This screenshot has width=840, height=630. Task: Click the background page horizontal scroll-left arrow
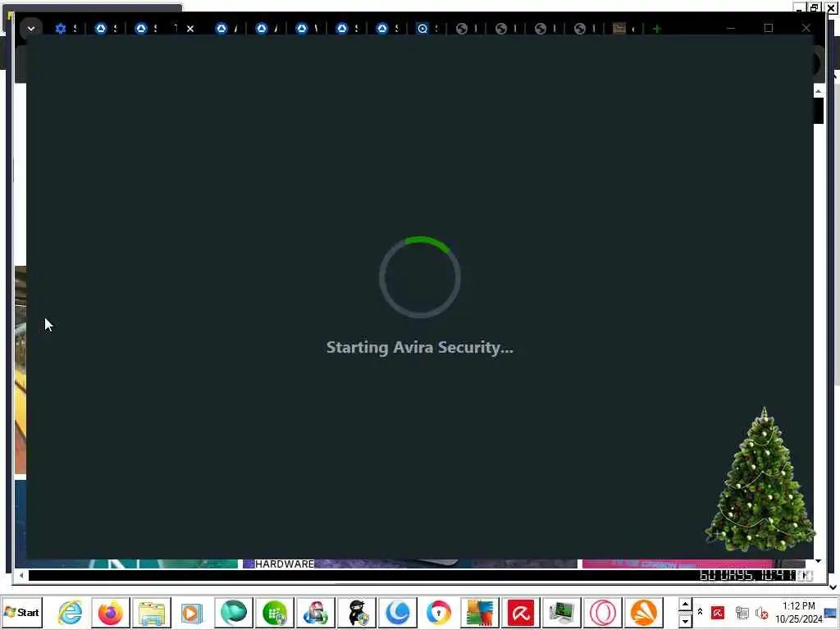[21, 575]
